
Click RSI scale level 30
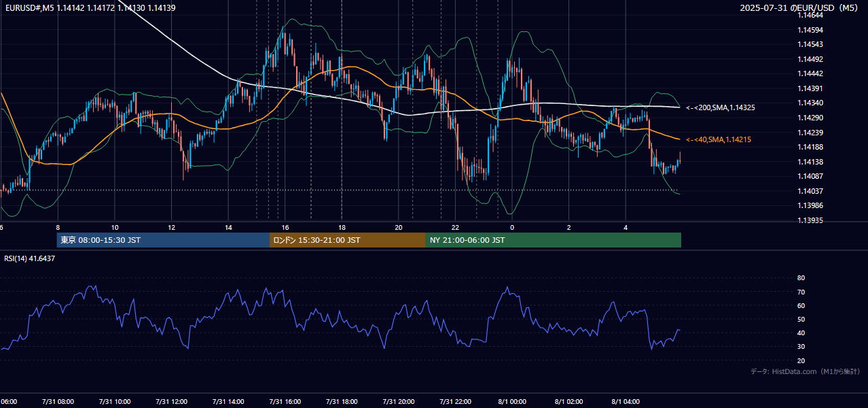click(801, 347)
